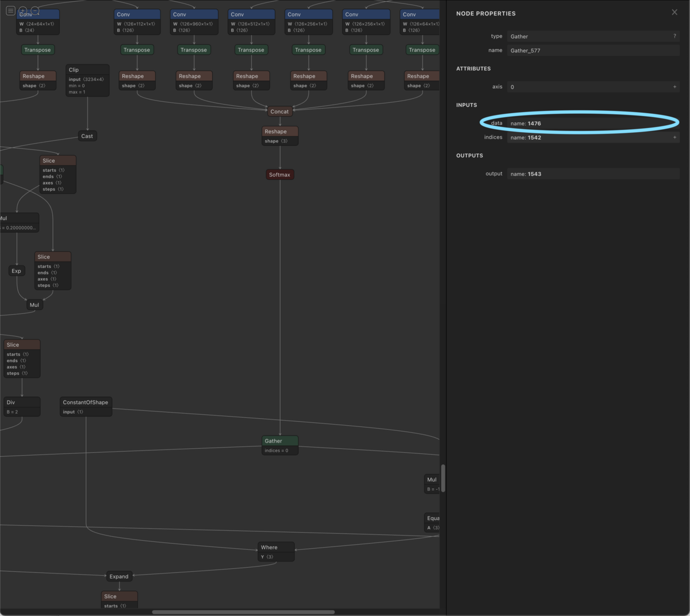This screenshot has height=616, width=690.
Task: Select the Cast node
Action: [87, 136]
